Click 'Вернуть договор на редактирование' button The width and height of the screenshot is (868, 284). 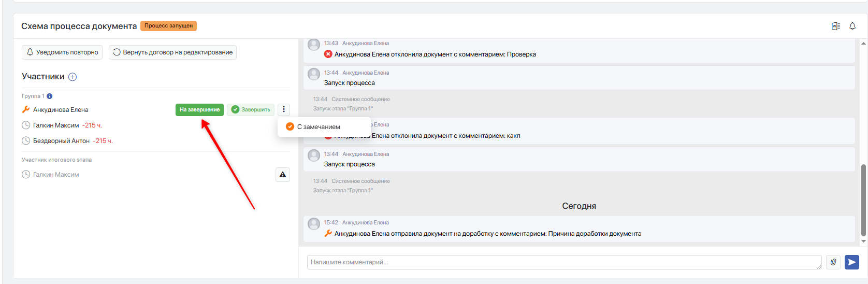click(172, 52)
